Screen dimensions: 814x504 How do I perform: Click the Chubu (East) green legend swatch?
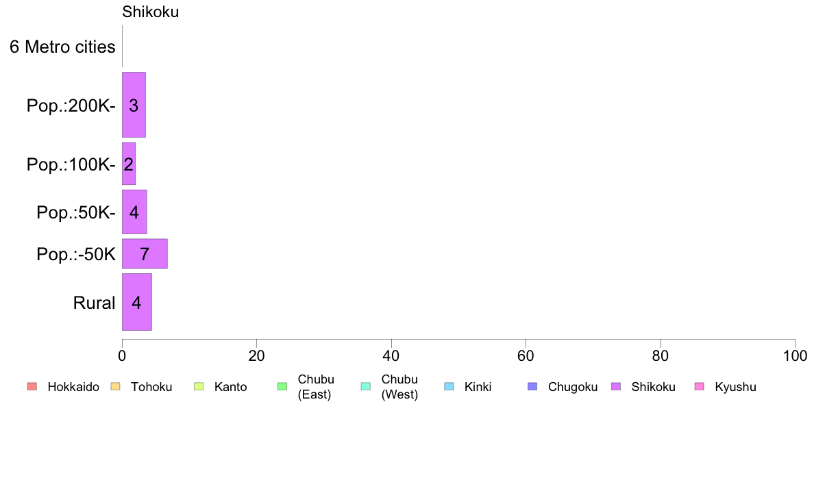(x=282, y=386)
